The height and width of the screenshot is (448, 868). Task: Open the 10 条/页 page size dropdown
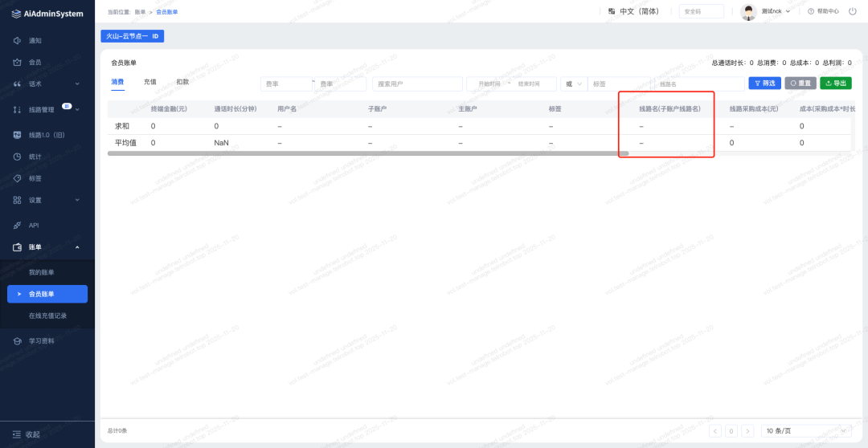804,431
